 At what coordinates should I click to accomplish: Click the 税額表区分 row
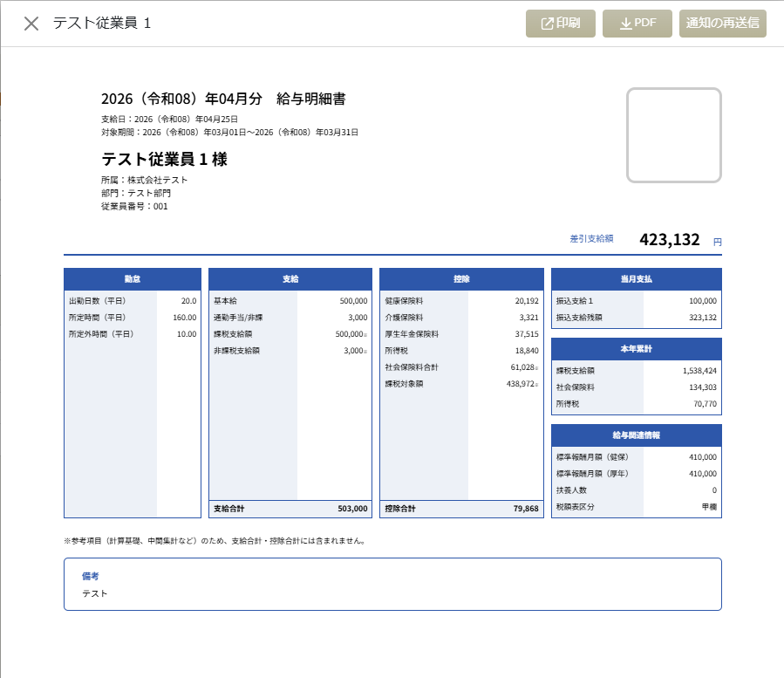(x=636, y=507)
